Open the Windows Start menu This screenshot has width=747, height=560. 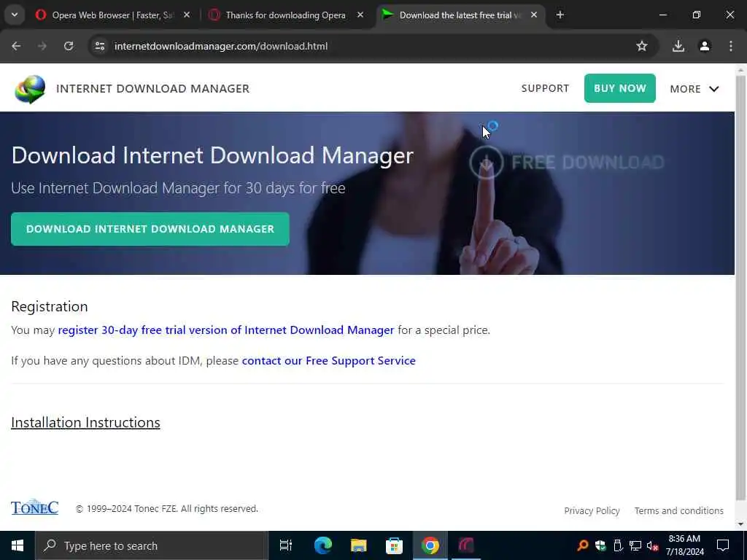click(18, 545)
